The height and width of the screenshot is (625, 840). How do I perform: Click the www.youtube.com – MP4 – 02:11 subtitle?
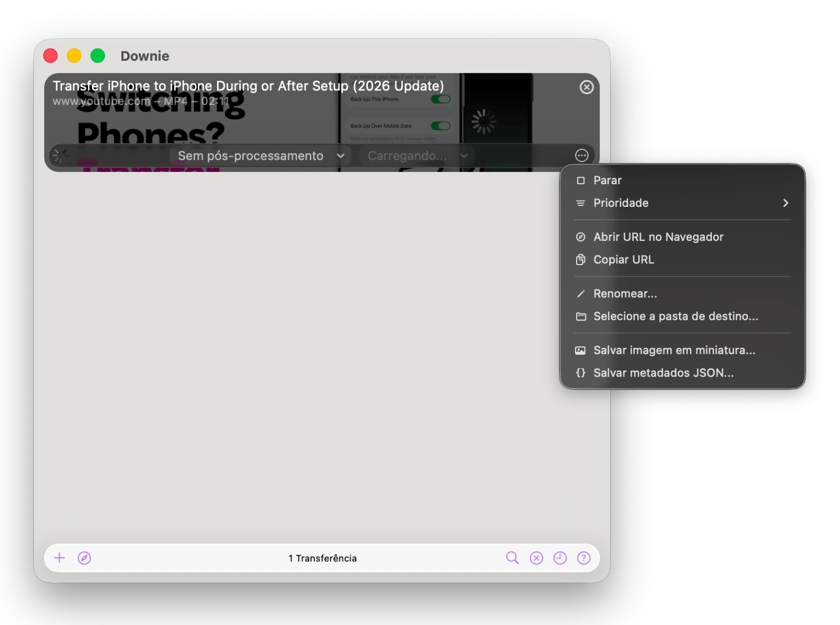[141, 101]
